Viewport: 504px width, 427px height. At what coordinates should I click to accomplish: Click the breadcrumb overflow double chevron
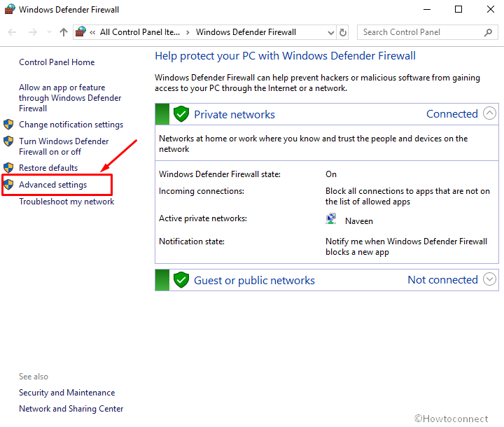[x=92, y=32]
